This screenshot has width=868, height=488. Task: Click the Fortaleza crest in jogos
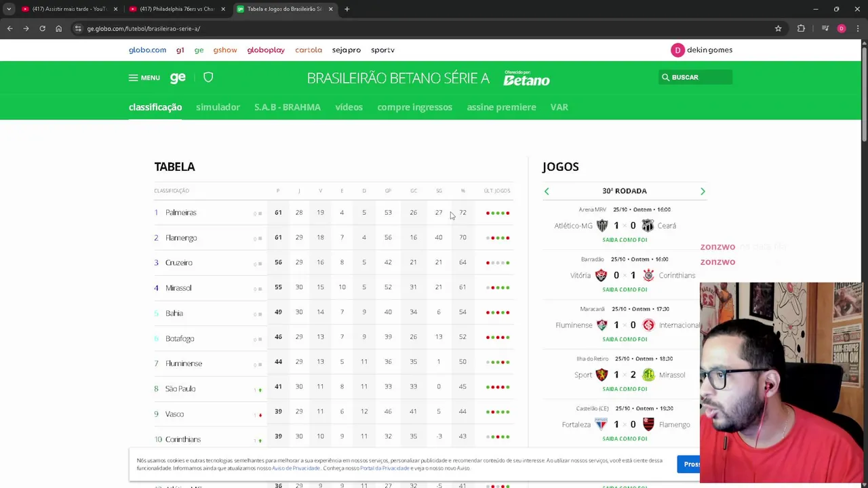pos(601,424)
